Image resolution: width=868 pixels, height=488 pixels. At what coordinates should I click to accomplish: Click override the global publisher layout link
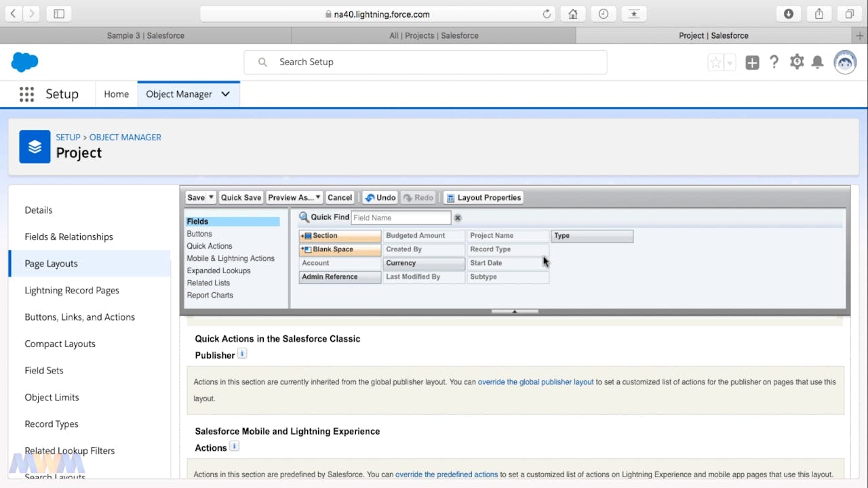point(536,382)
